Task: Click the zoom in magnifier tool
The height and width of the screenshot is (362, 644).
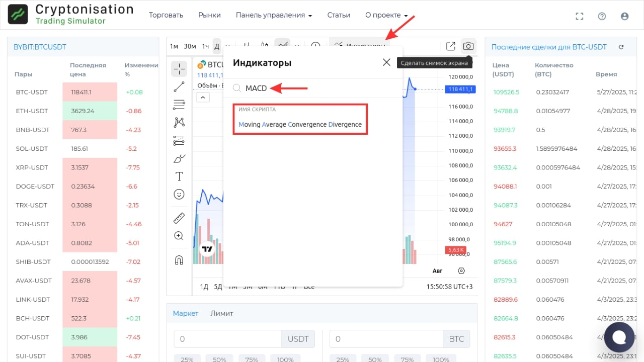Action: pos(179,236)
